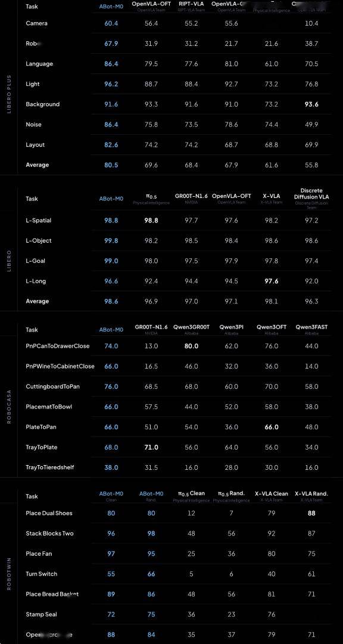Select the Place Dual Shoes task label
The width and height of the screenshot is (343, 644).
tap(49, 513)
